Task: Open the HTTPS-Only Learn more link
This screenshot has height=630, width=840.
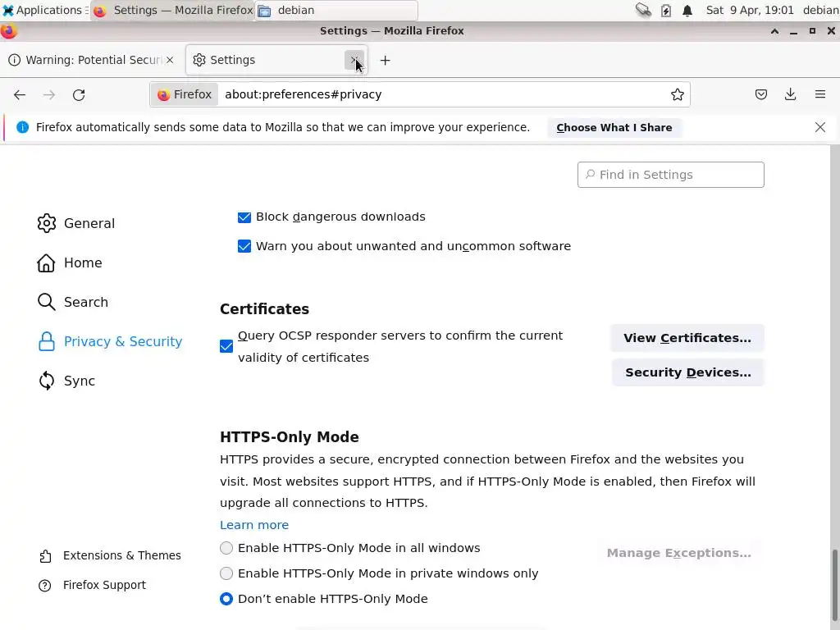Action: pos(254,525)
